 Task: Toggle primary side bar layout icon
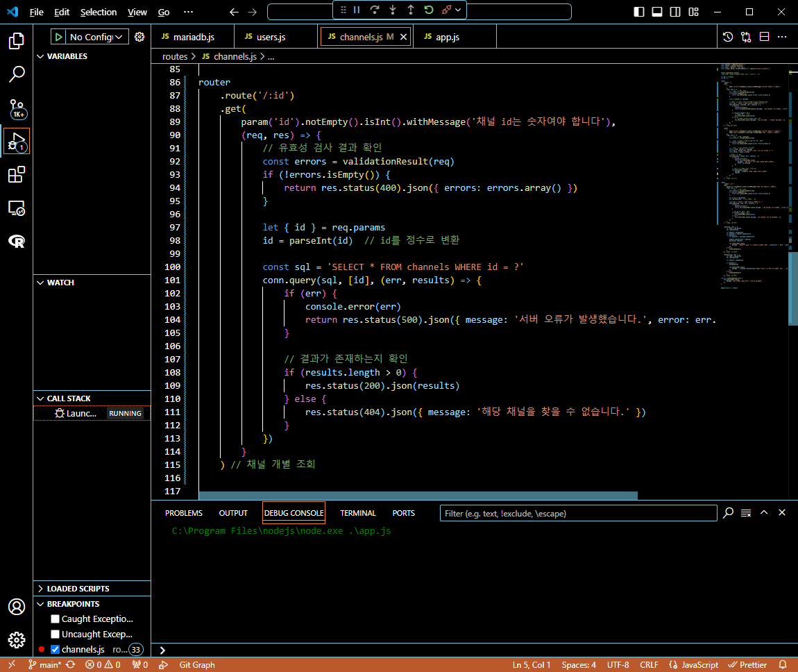[x=639, y=12]
